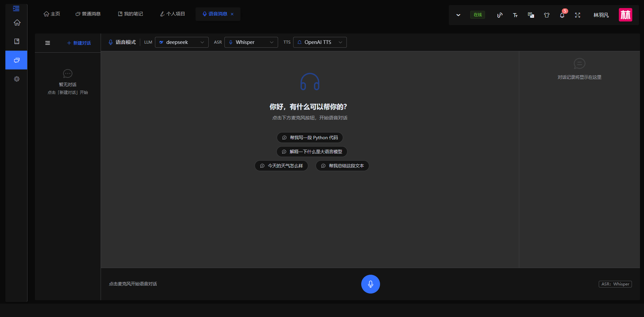Click the 对话记录将显示在这里 placeholder icon
The height and width of the screenshot is (317, 644).
click(x=580, y=63)
